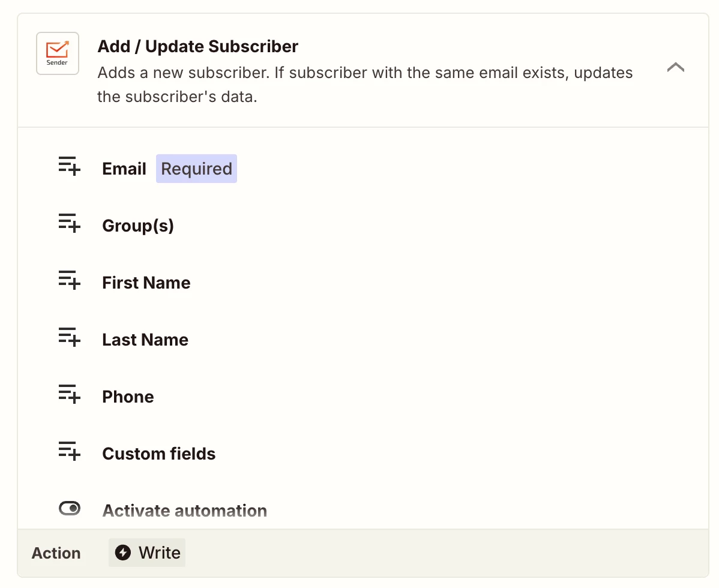Select the First Name field label
Image resolution: width=719 pixels, height=588 pixels.
tap(146, 283)
